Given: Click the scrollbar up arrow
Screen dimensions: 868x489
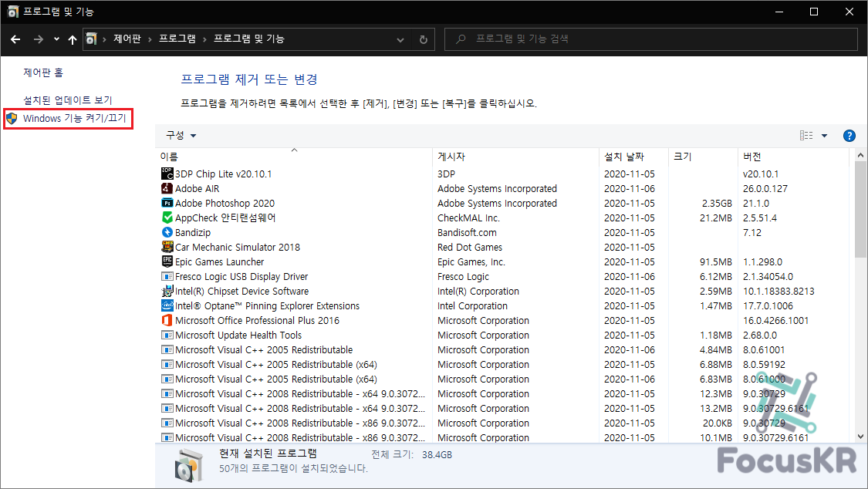Looking at the screenshot, I should click(x=861, y=156).
